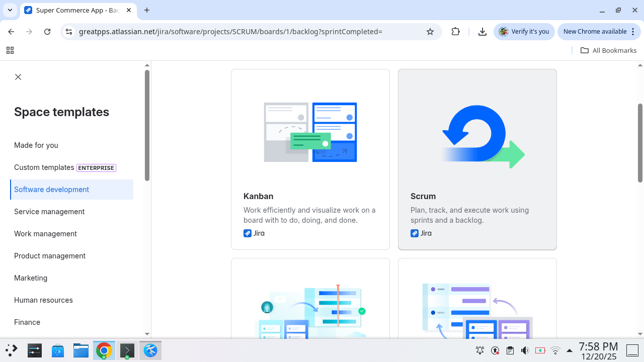Click Jira logo under Kanban

click(x=254, y=233)
